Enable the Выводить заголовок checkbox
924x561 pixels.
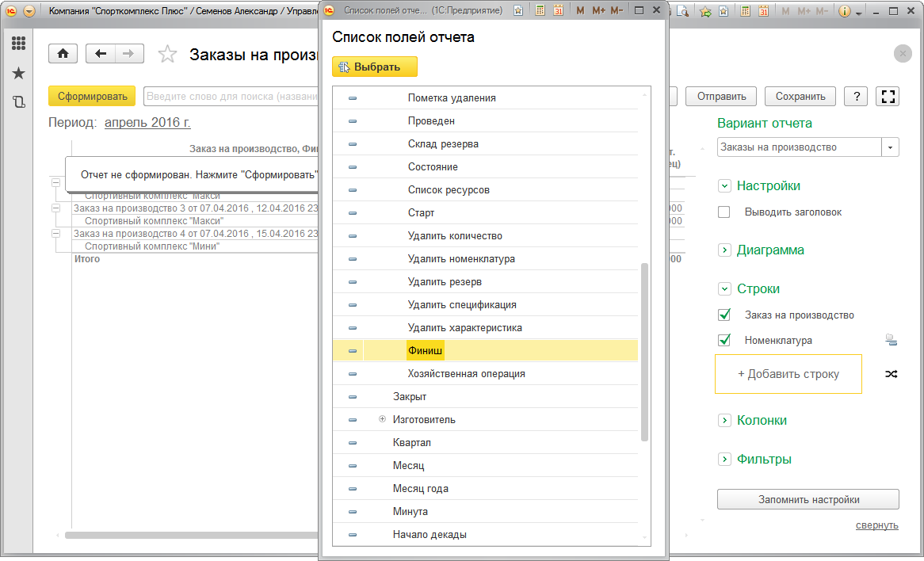tap(724, 212)
